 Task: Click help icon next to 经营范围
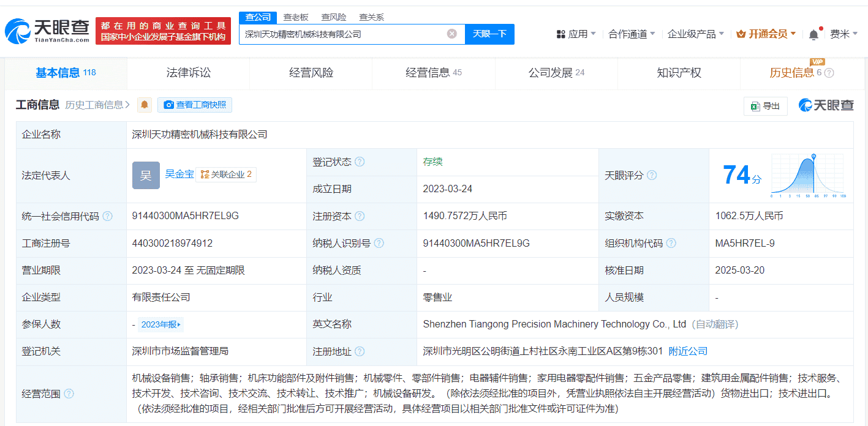pos(69,394)
